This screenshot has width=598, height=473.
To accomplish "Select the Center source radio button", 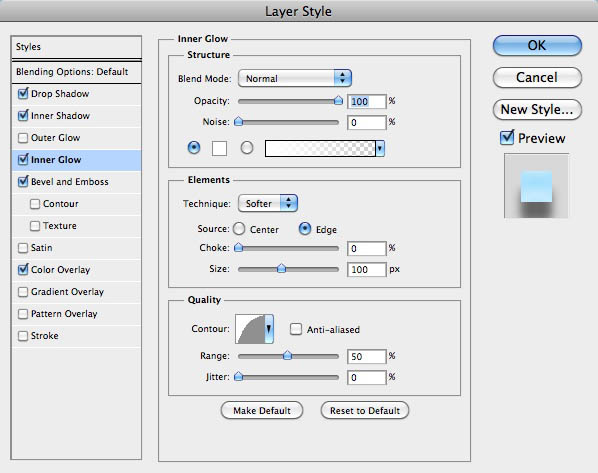I will point(239,229).
